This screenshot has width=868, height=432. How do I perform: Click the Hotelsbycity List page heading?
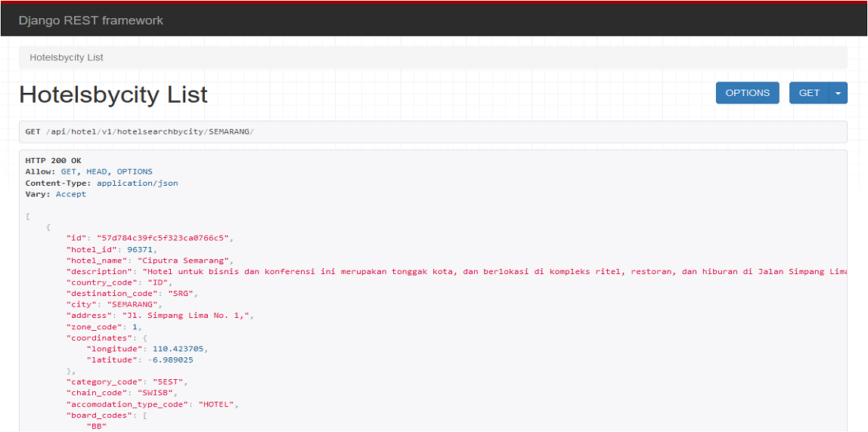pos(113,94)
